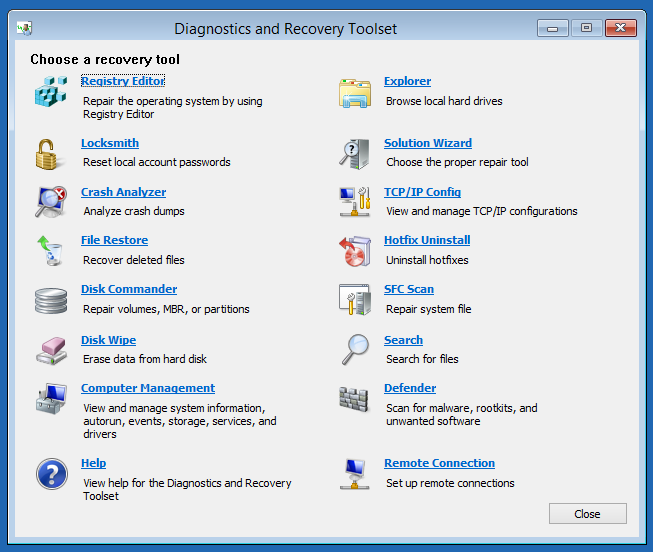Open the Remote Connection link
Screen dimensions: 653x552
click(x=439, y=463)
